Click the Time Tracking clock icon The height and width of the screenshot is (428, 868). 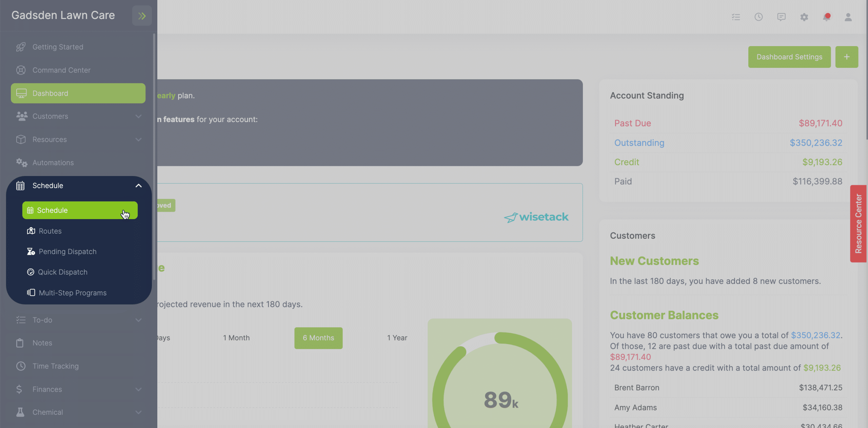[x=21, y=366]
